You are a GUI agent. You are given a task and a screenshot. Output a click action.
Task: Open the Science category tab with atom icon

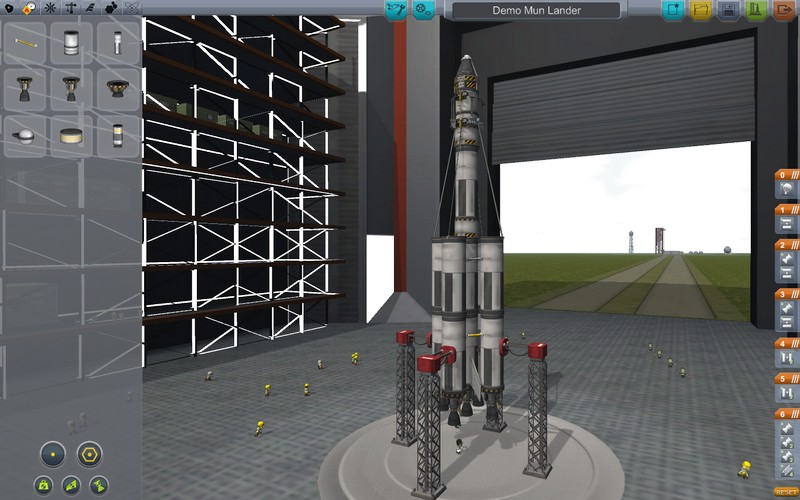pyautogui.click(x=132, y=8)
